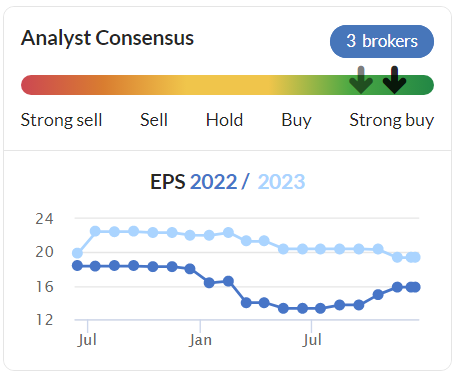Select the 2022 EPS series label
Viewport: 455px width, 383px height.
pyautogui.click(x=213, y=182)
